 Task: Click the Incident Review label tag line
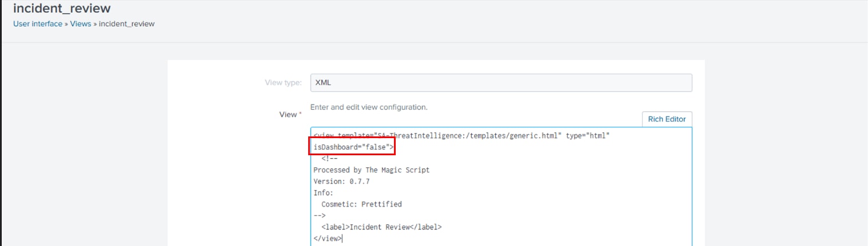pos(381,227)
